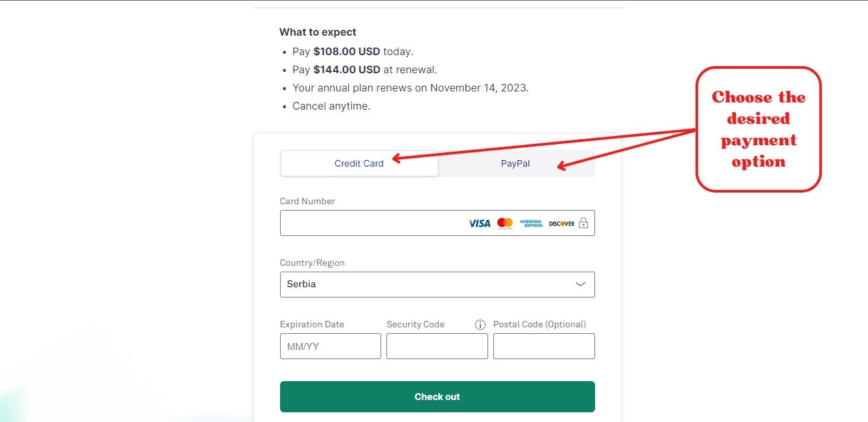
Task: Click the Mastercard logo
Action: tap(505, 223)
